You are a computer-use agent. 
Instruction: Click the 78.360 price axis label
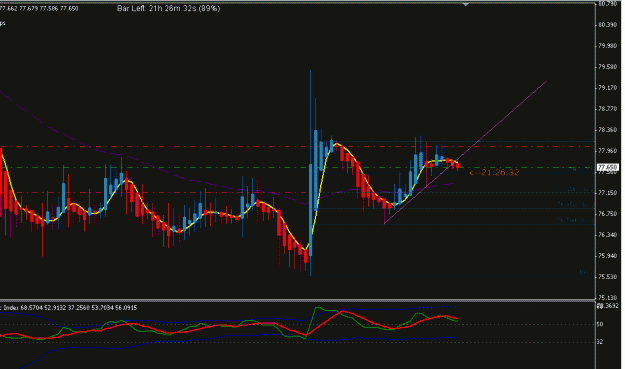(x=607, y=130)
